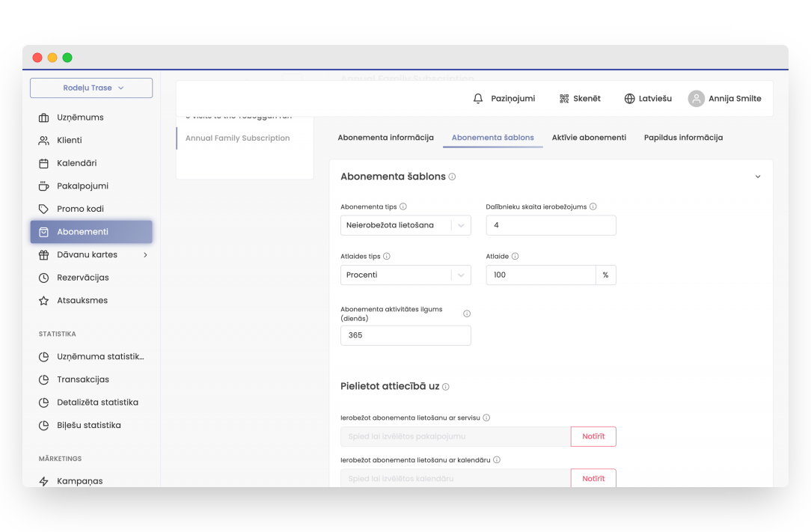
Task: Click info icon next to Abonementa tips
Action: coord(403,207)
